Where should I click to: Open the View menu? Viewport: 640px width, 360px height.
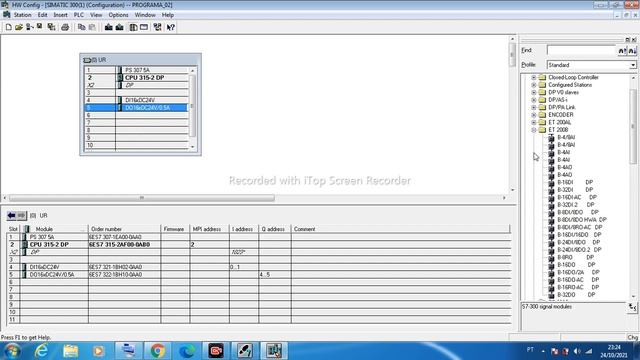click(96, 15)
